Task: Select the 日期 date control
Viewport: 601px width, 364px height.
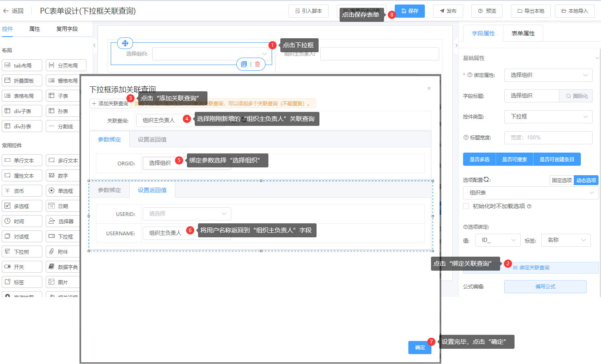Action: pos(63,206)
